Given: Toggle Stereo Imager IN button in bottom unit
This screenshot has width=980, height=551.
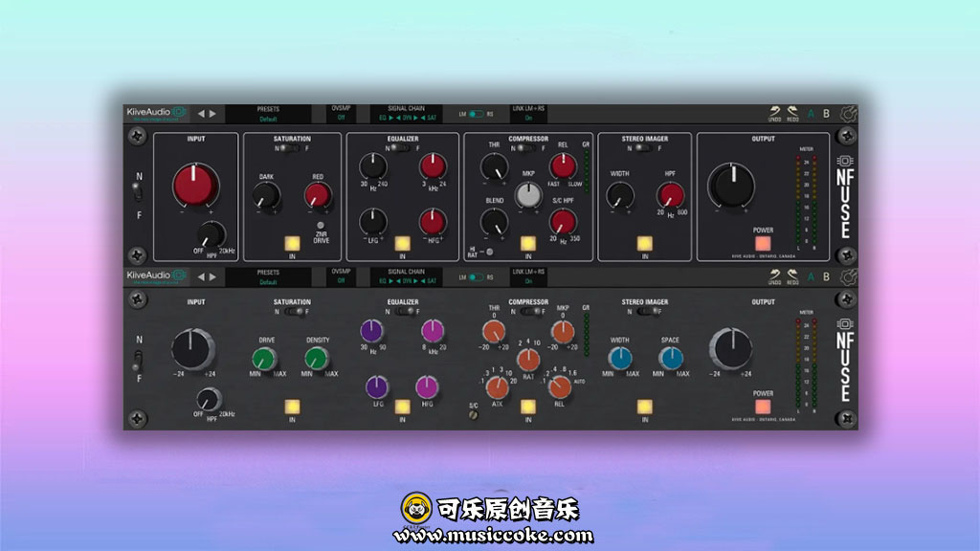Looking at the screenshot, I should click(644, 407).
